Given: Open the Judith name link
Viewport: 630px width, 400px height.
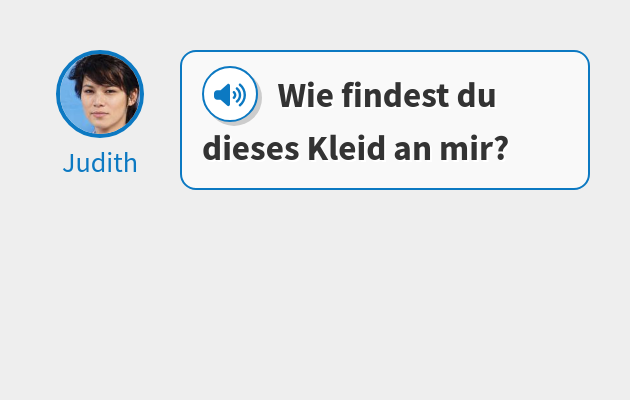Looking at the screenshot, I should 100,163.
